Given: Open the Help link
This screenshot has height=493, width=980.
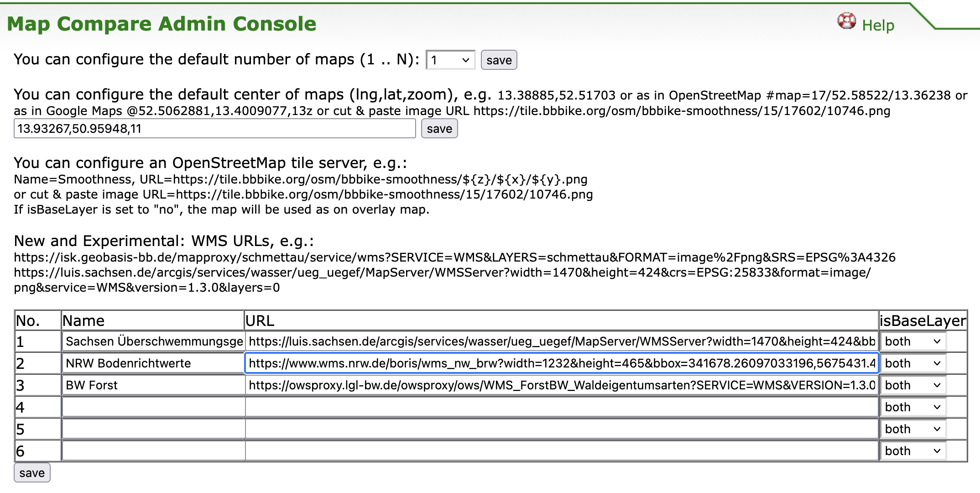Looking at the screenshot, I should point(878,25).
